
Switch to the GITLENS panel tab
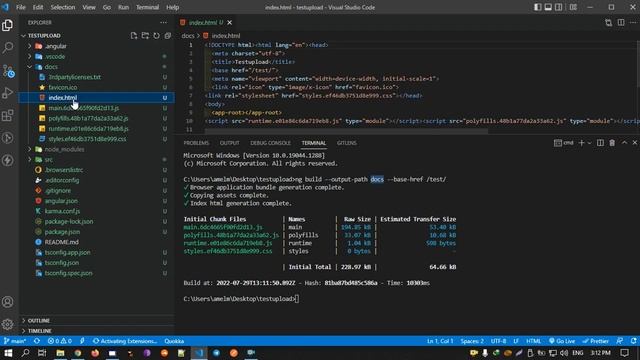[x=347, y=143]
